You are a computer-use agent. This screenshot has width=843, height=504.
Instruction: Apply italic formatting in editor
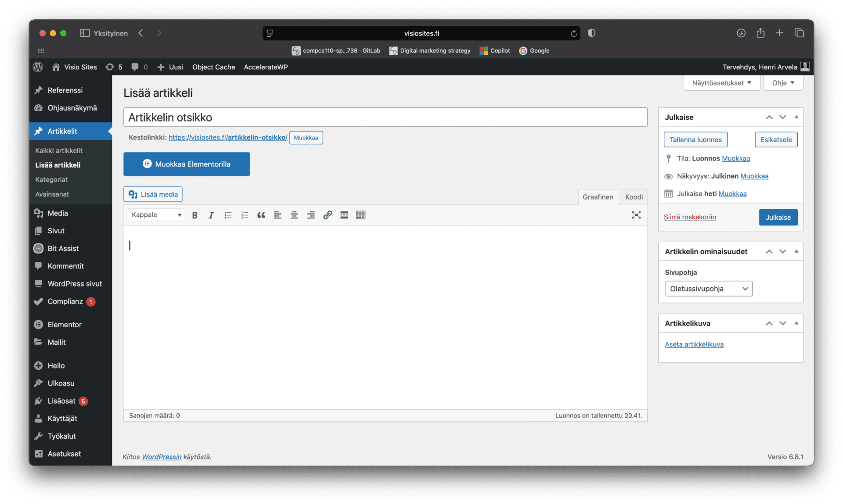coord(211,215)
